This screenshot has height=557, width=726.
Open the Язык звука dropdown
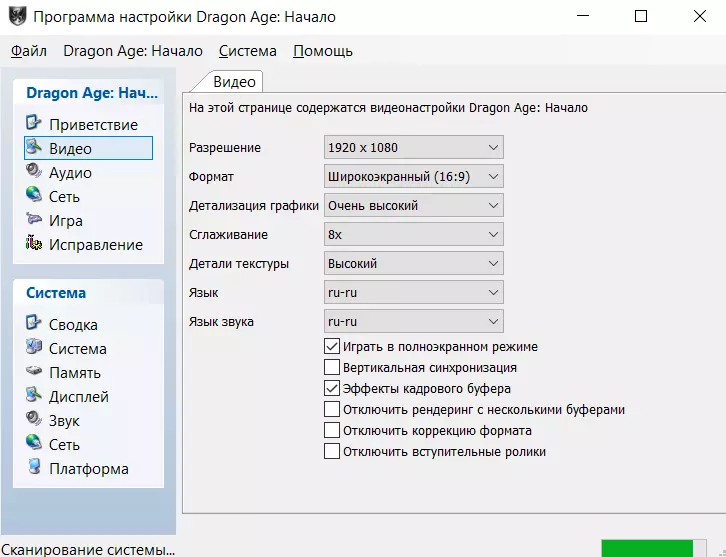click(x=413, y=321)
